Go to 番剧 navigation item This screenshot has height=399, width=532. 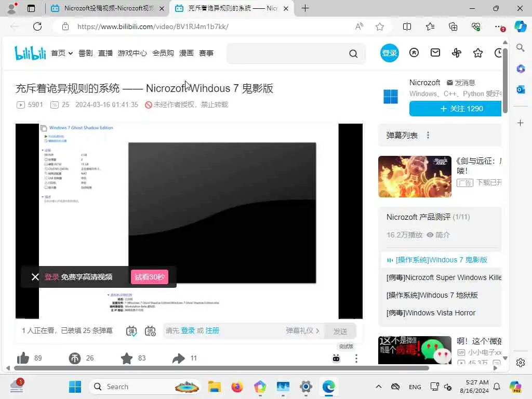click(86, 53)
